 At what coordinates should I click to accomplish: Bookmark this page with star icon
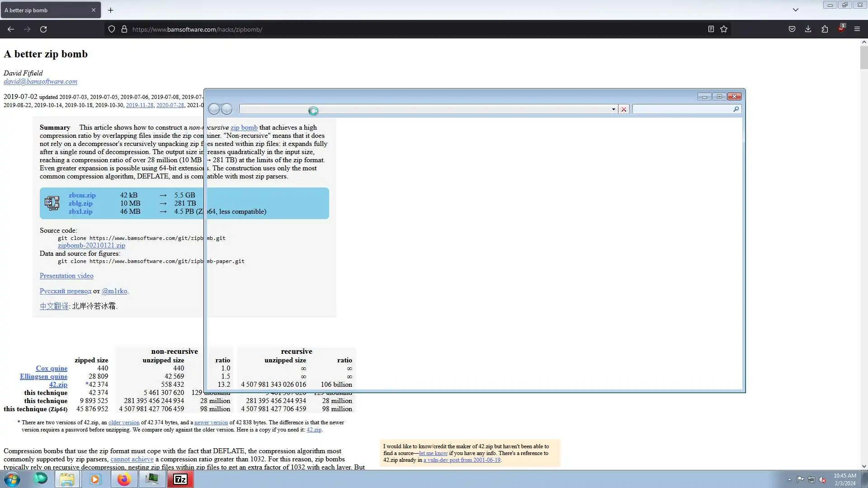coord(724,29)
